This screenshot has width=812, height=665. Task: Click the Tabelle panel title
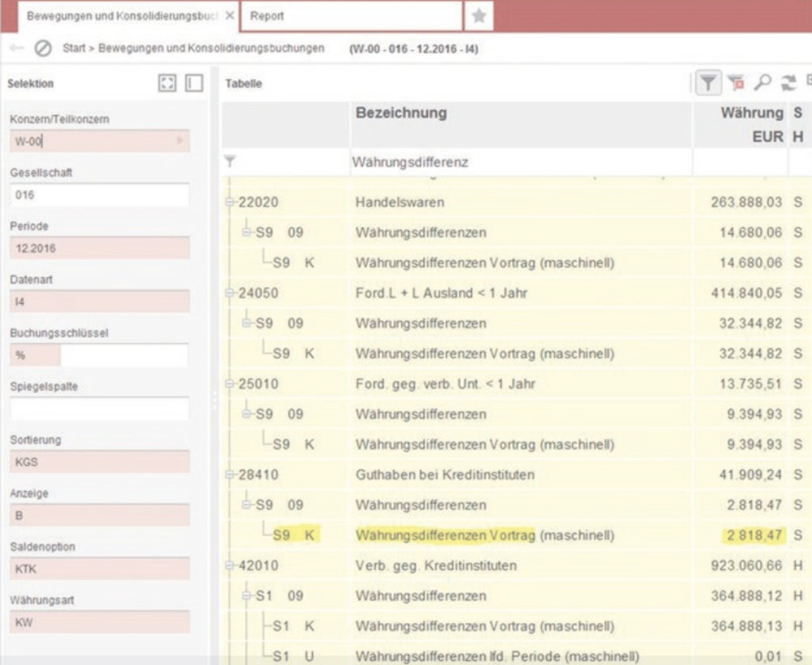pyautogui.click(x=243, y=83)
